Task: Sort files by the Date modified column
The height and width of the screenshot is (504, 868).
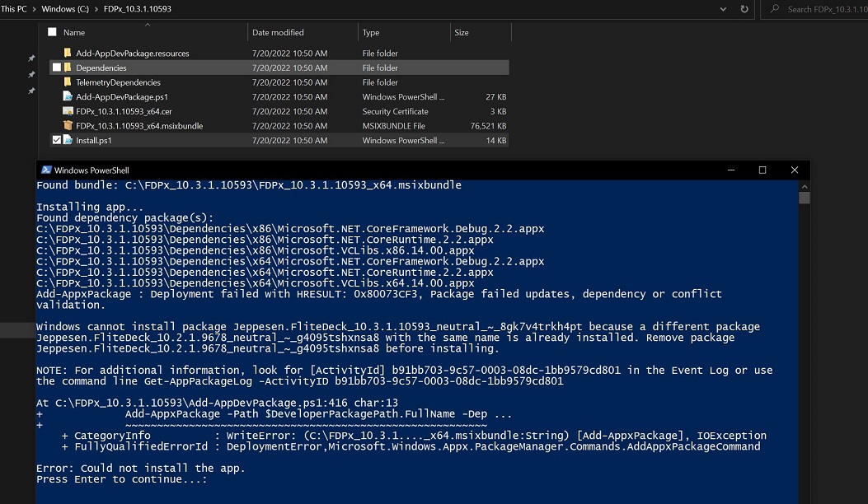Action: 279,31
